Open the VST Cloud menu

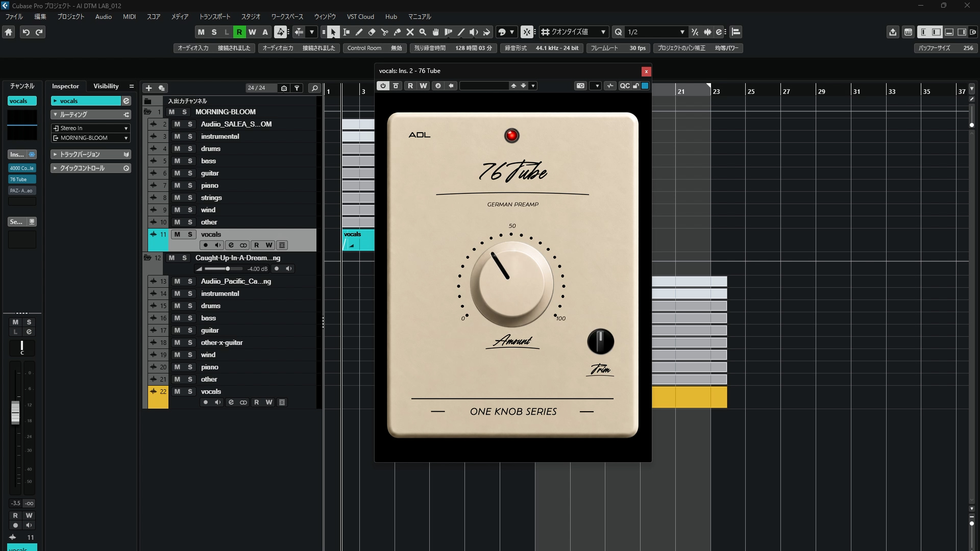[x=360, y=16]
